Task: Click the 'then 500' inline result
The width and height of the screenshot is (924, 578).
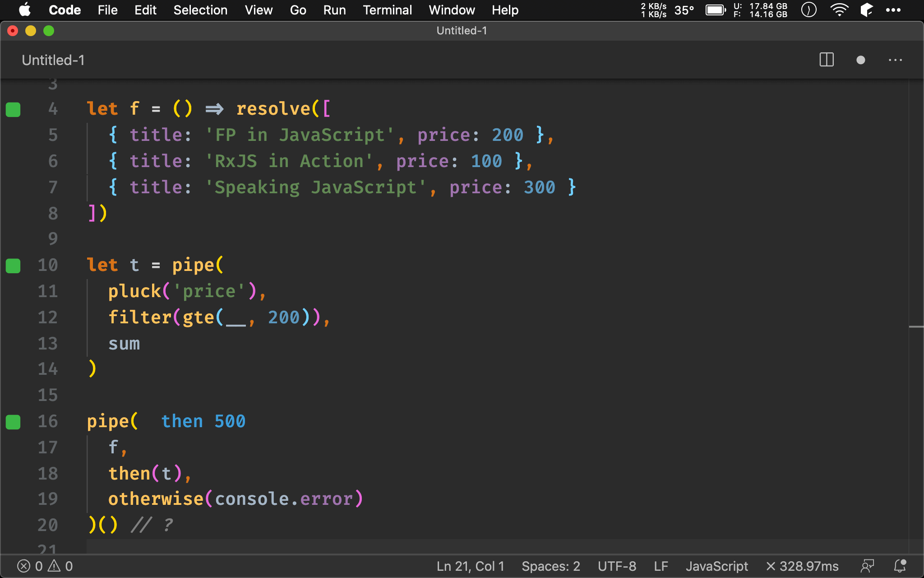Action: tap(203, 421)
